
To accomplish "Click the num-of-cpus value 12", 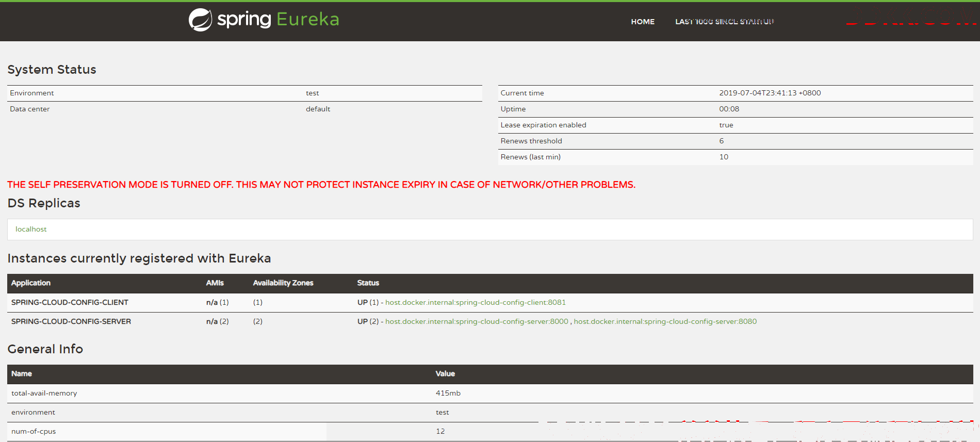I will tap(440, 431).
